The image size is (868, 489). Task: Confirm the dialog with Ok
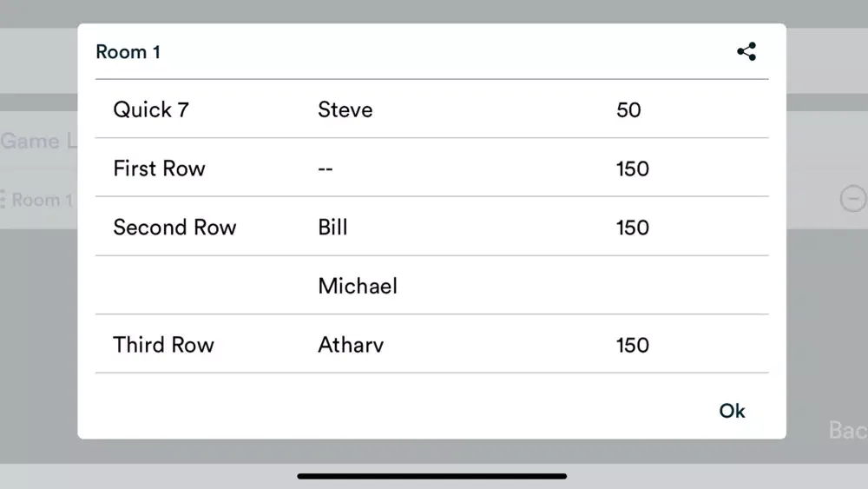[732, 411]
